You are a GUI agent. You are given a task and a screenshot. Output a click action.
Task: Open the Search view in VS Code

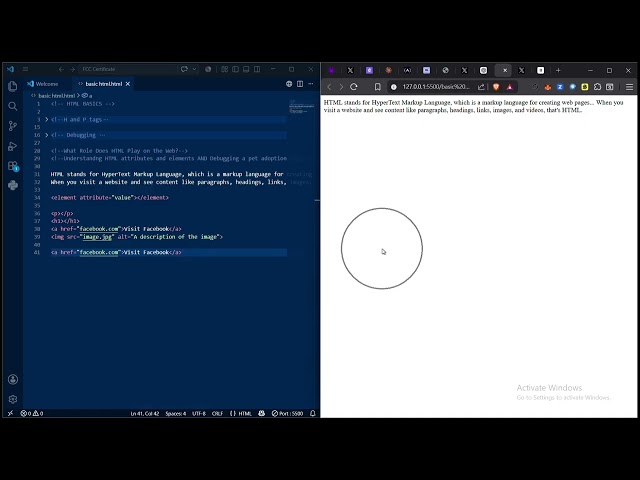coord(13,106)
